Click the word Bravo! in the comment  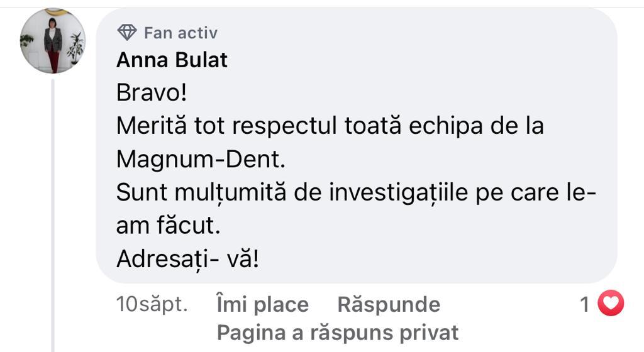152,92
